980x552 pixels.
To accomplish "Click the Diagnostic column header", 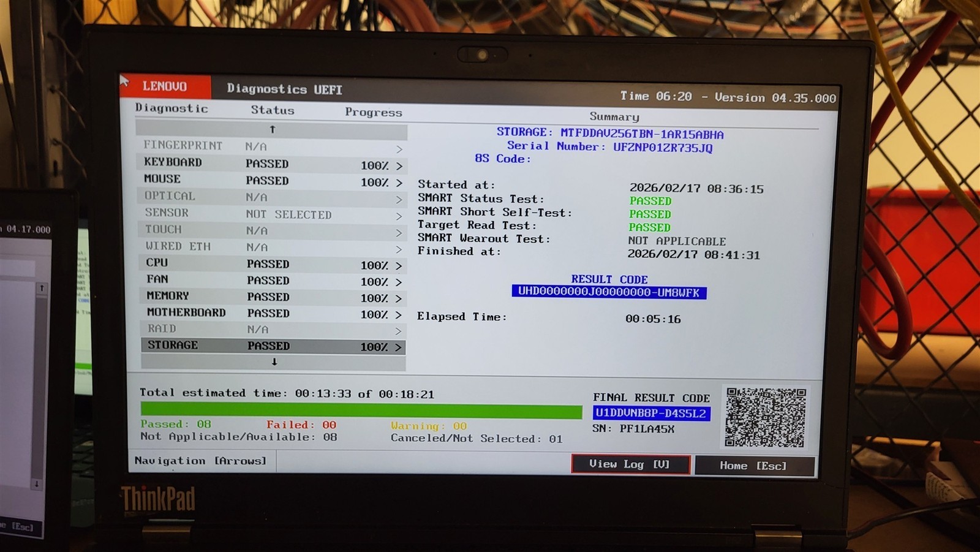I will pos(171,108).
